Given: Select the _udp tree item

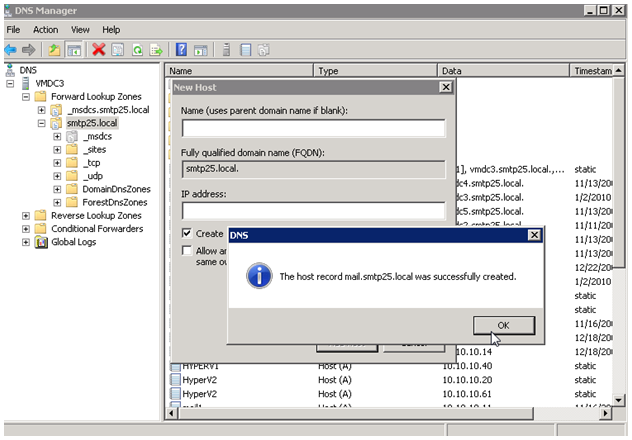Looking at the screenshot, I should point(93,176).
